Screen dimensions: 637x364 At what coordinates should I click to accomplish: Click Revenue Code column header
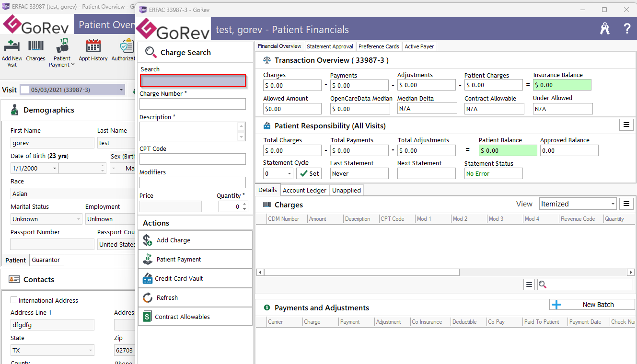pyautogui.click(x=578, y=219)
